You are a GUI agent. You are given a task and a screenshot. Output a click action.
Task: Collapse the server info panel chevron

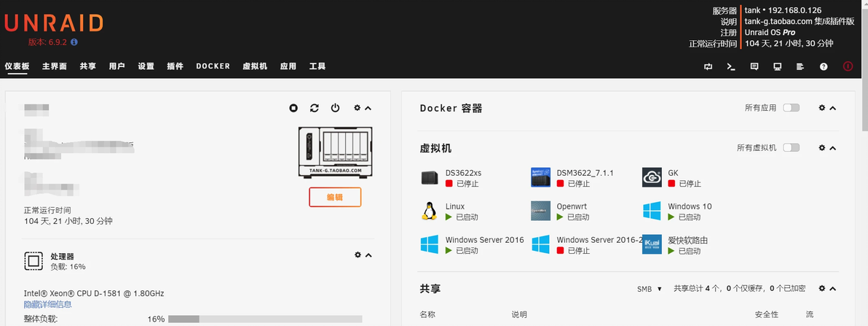[x=368, y=108]
